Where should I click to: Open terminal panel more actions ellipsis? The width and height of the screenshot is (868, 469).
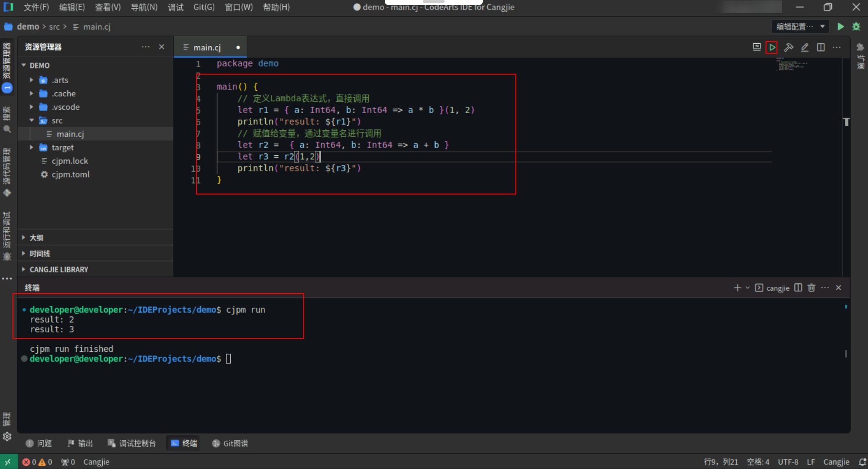825,288
